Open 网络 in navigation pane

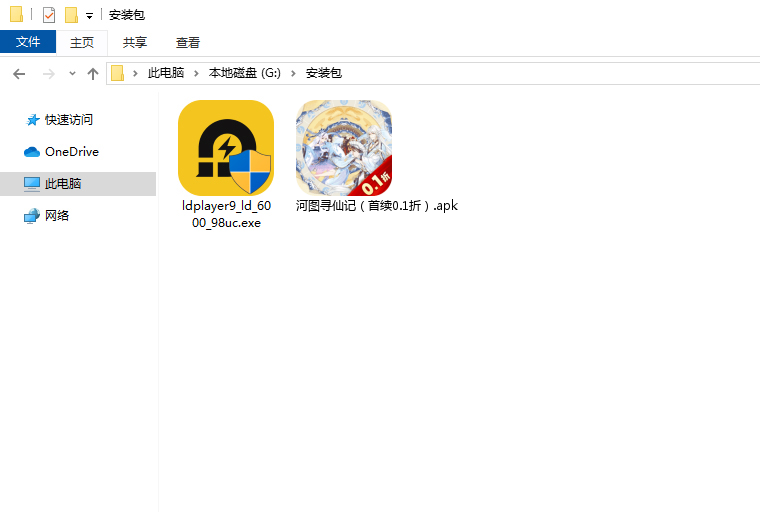point(57,216)
